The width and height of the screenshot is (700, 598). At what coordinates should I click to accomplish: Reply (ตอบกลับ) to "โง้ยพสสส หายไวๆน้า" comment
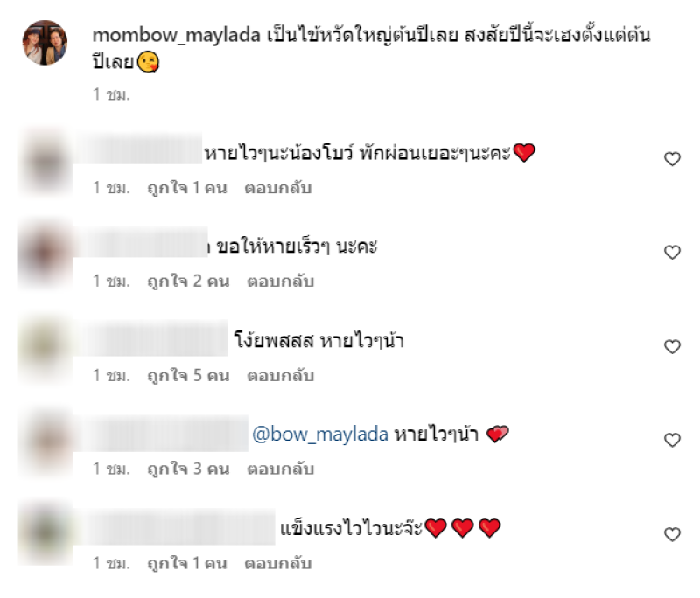280,376
